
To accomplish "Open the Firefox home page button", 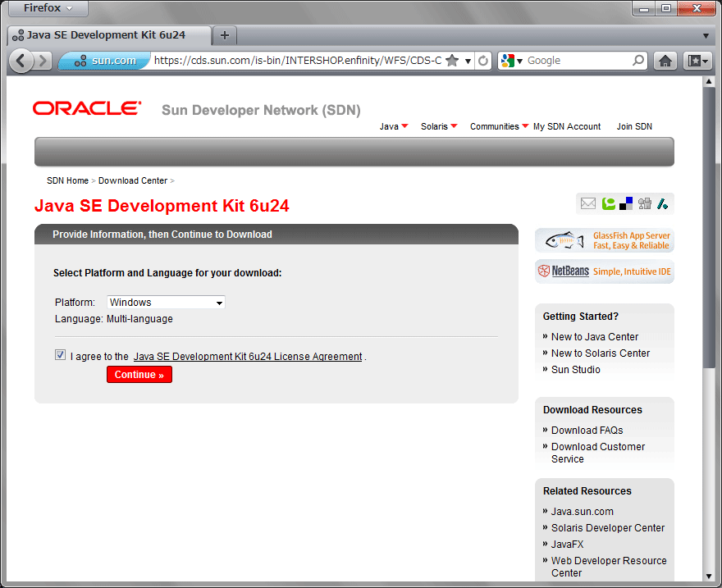I will (x=665, y=61).
